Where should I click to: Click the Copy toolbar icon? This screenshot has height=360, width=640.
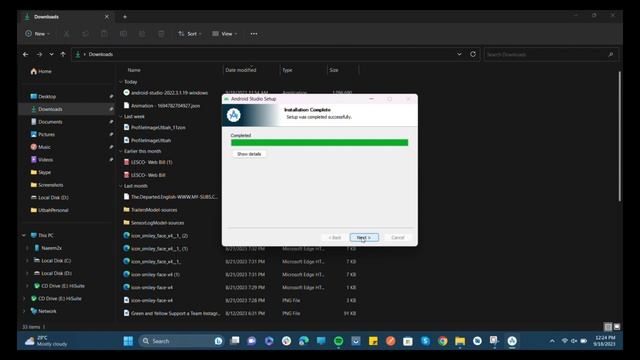tap(85, 34)
